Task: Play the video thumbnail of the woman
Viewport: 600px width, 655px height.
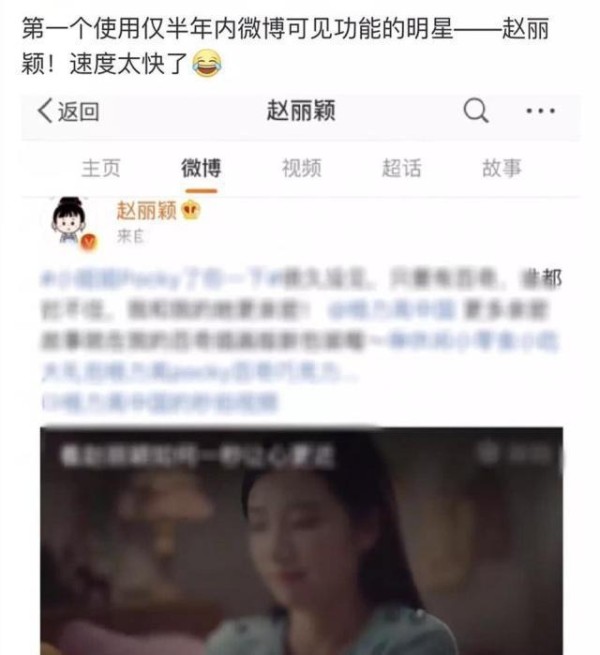Action: coord(301,540)
